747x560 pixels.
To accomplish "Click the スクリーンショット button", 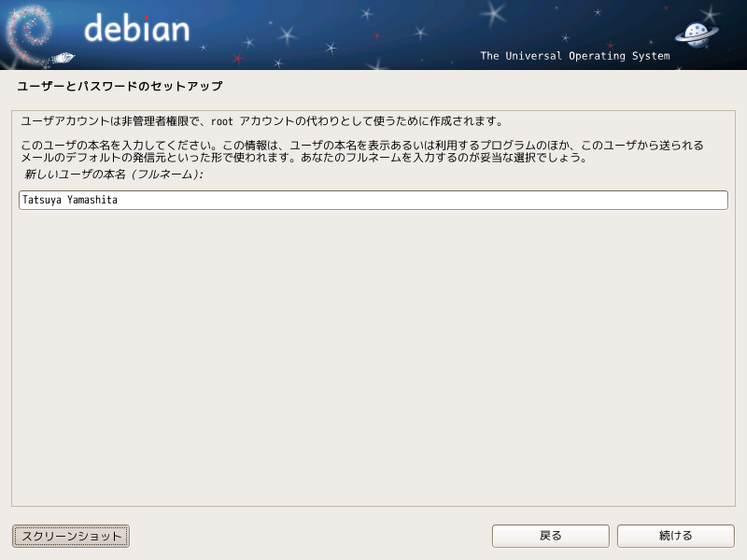I will point(71,536).
